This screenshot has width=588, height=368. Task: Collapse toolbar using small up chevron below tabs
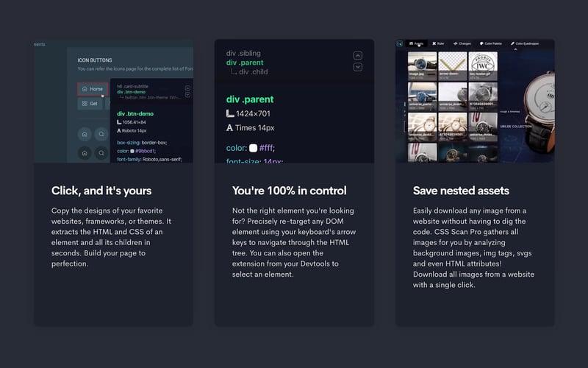point(515,49)
